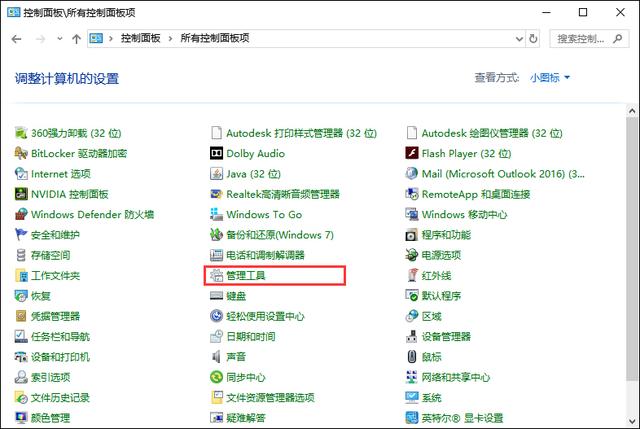This screenshot has width=640, height=429.
Task: Open 日期和时间
Action: pyautogui.click(x=251, y=337)
